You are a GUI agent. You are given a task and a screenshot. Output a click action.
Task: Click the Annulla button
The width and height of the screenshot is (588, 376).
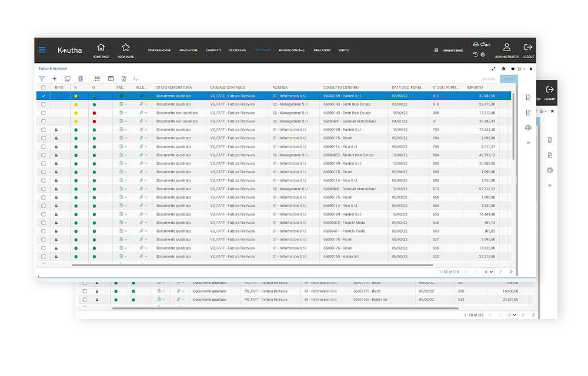point(489,78)
